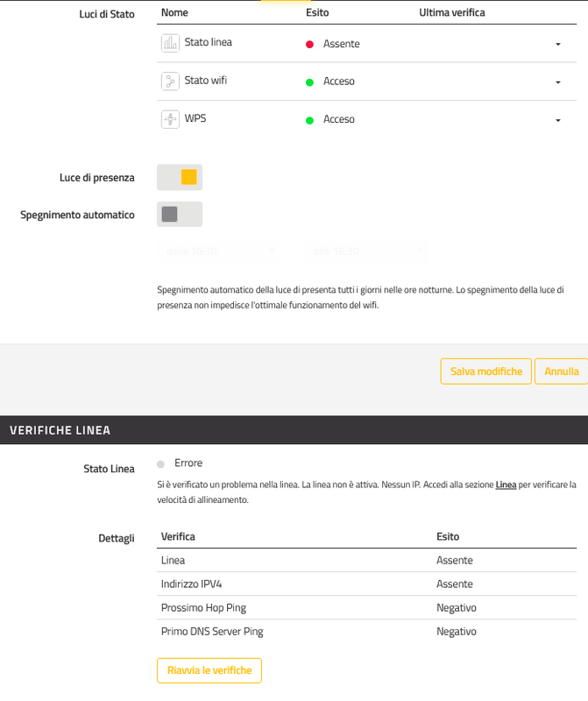Open the underlined Linea section link
The height and width of the screenshot is (701, 588).
(x=506, y=485)
